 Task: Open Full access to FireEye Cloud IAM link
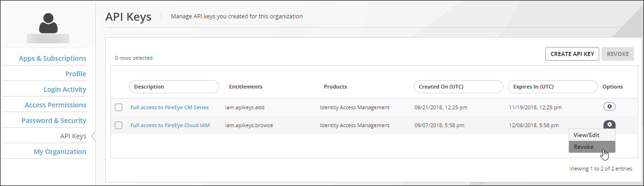point(170,125)
